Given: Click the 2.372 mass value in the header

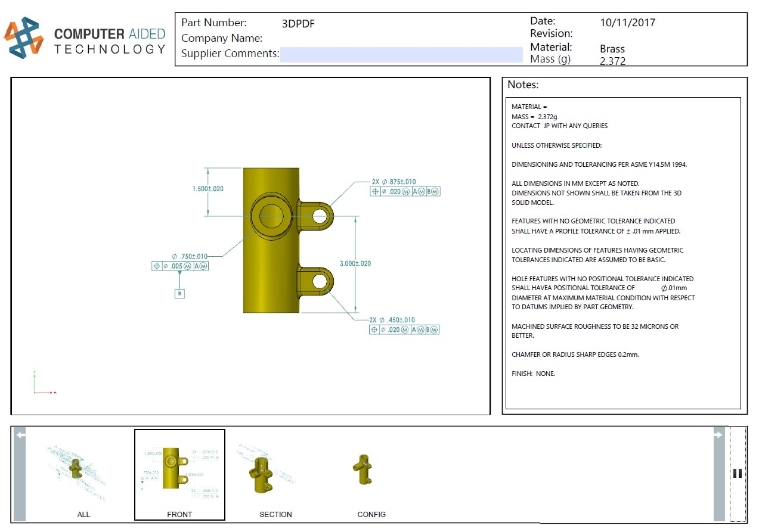Looking at the screenshot, I should point(613,61).
